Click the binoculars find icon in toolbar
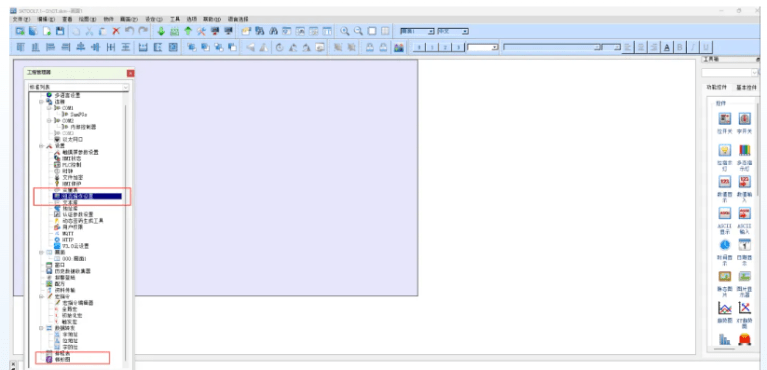 coord(273,31)
